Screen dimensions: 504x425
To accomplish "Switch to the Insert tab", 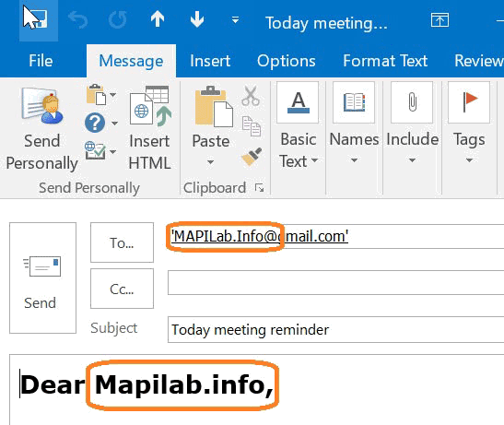I will (210, 61).
